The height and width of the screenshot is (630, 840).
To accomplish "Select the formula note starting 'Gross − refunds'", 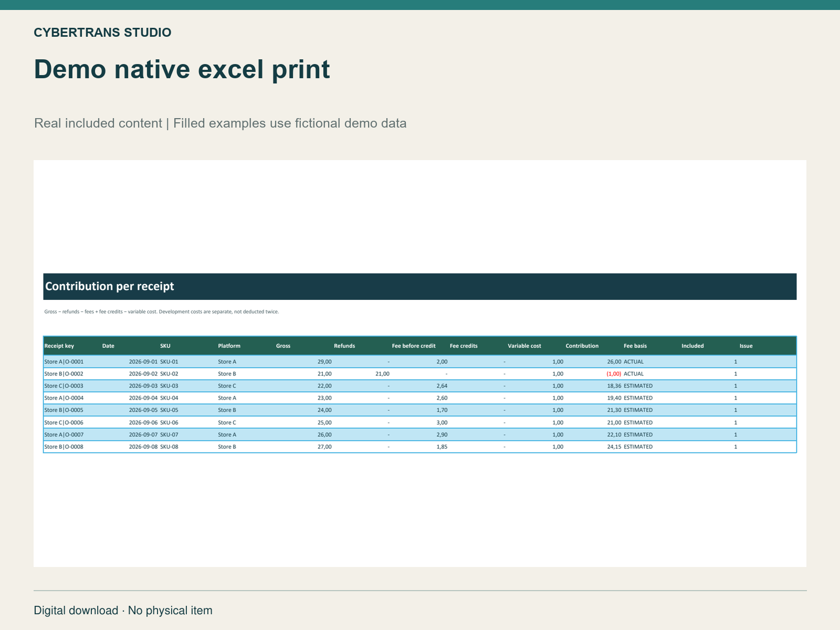I will point(162,312).
